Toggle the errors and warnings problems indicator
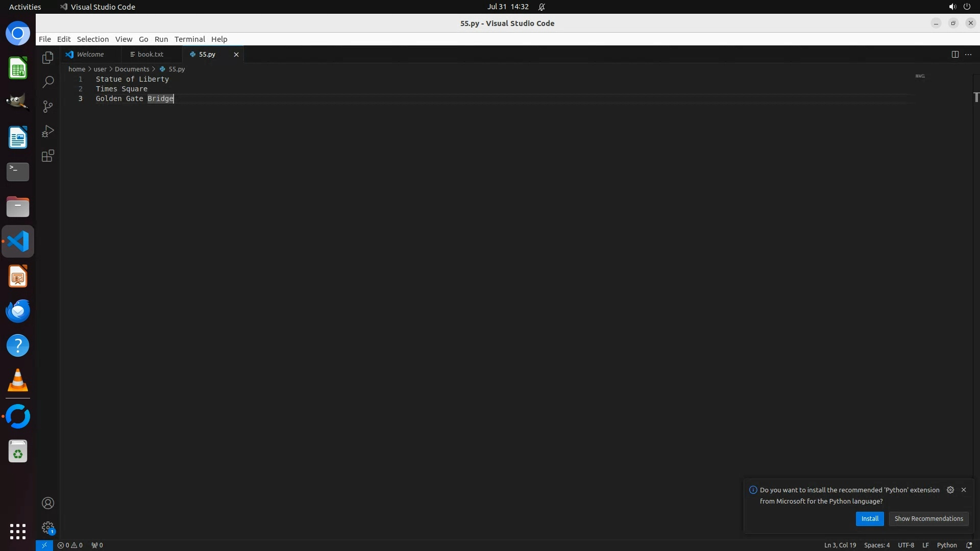This screenshot has width=980, height=551. [x=70, y=545]
